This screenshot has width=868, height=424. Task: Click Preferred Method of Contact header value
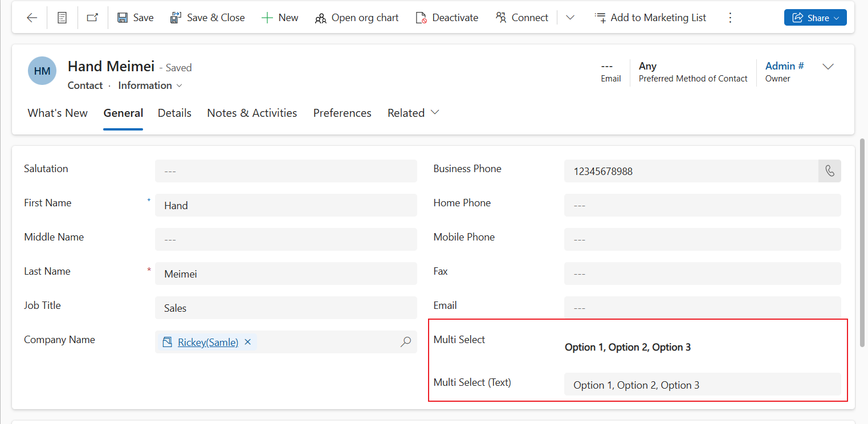tap(647, 66)
